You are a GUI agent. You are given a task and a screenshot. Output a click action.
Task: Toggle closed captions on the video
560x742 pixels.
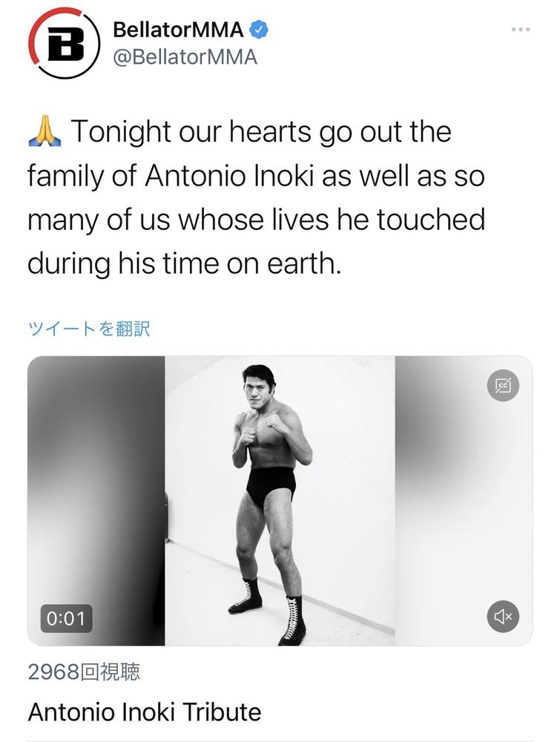(x=503, y=385)
